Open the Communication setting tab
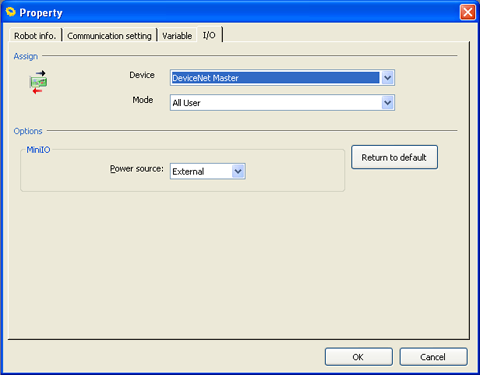This screenshot has height=375, width=480. tap(109, 35)
